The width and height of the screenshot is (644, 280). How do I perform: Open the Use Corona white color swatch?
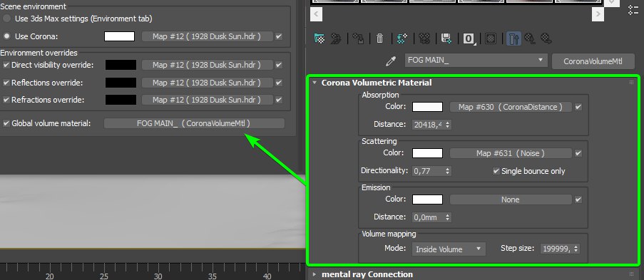pyautogui.click(x=120, y=36)
